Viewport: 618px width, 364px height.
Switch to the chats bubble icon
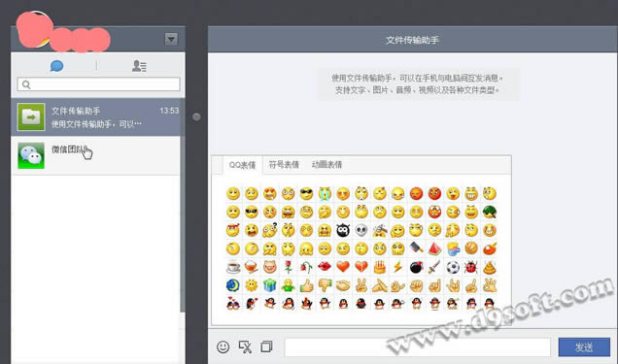[56, 66]
